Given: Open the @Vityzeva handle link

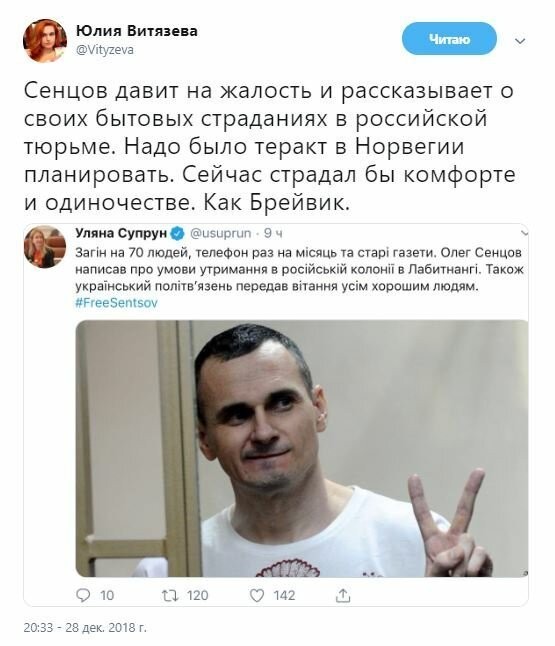Looking at the screenshot, I should pos(105,50).
